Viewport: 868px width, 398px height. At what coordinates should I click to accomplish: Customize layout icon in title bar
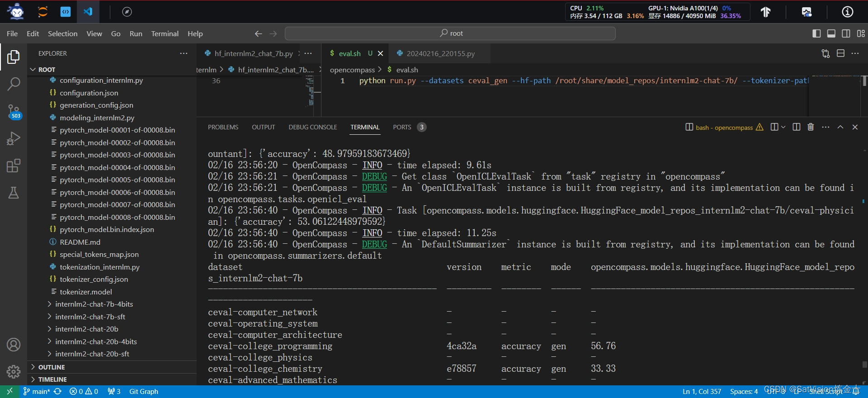click(861, 33)
